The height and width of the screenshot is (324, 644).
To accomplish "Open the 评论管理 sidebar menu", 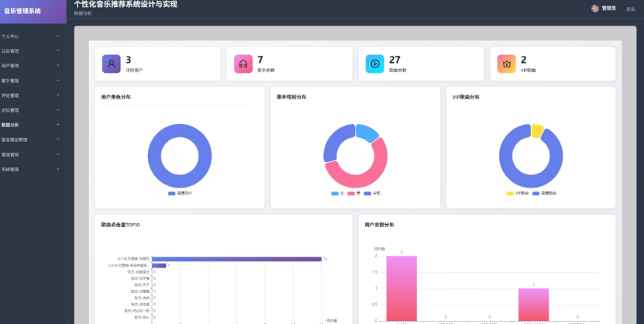I will (x=33, y=95).
